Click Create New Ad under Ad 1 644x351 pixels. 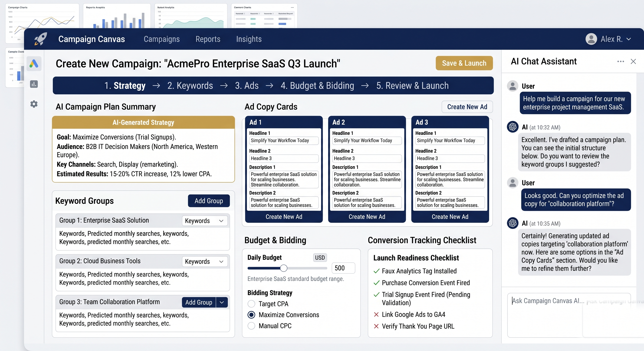(x=284, y=217)
